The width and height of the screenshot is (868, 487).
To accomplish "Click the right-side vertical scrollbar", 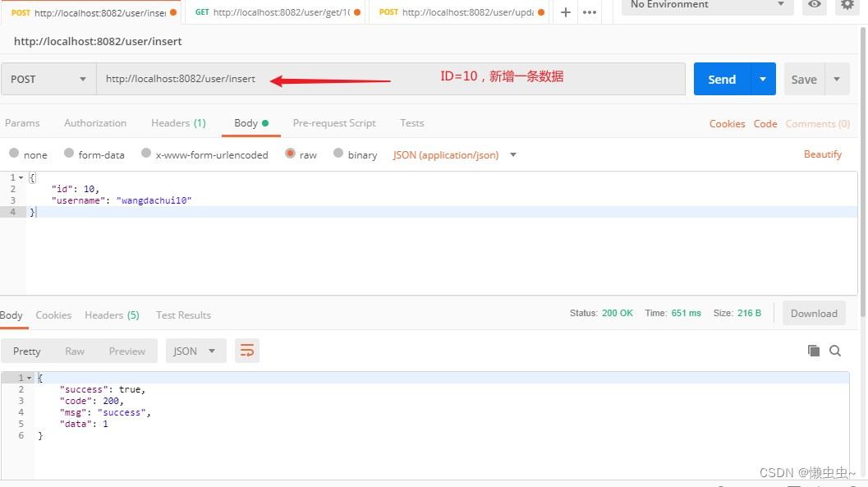I will click(863, 172).
